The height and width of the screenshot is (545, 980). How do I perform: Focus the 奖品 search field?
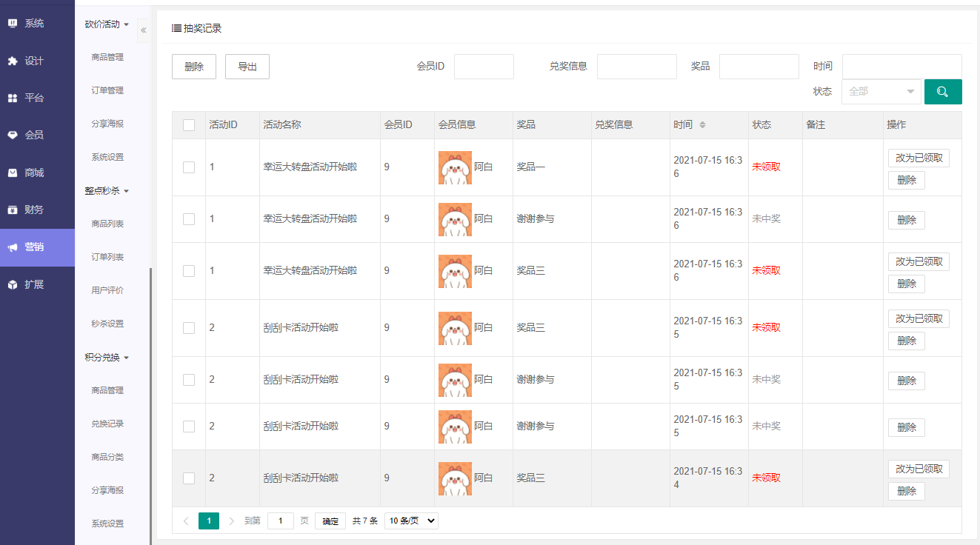759,67
